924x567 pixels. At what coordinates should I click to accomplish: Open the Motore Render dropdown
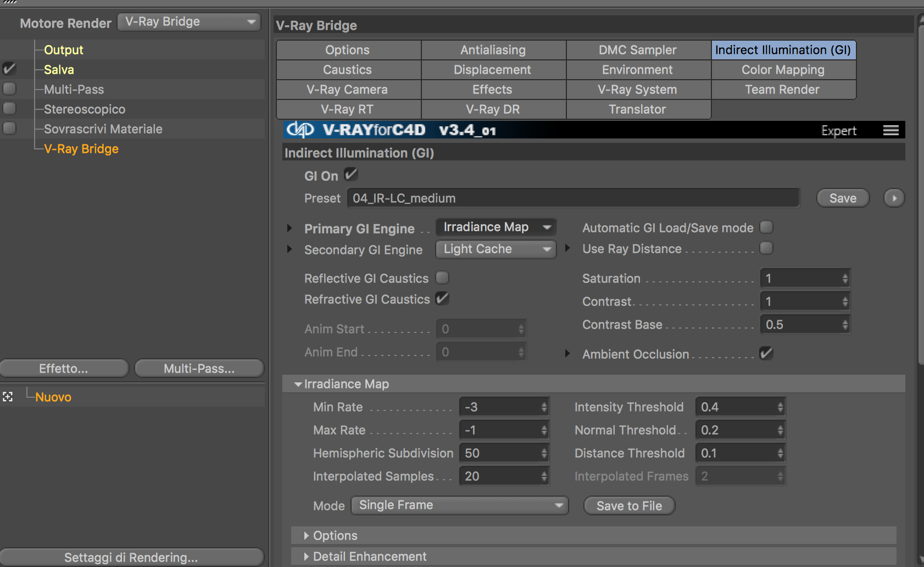(189, 22)
